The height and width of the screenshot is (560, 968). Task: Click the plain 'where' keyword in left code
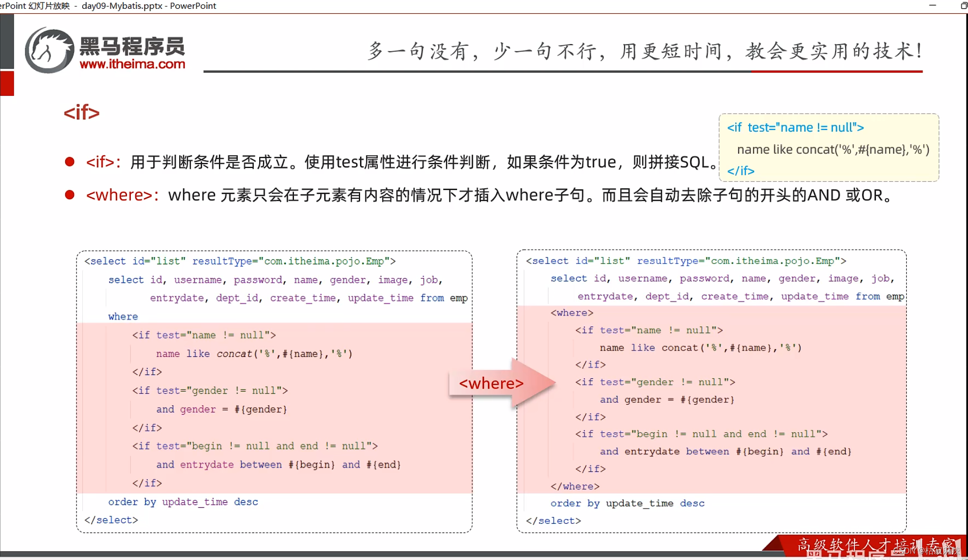tap(123, 317)
